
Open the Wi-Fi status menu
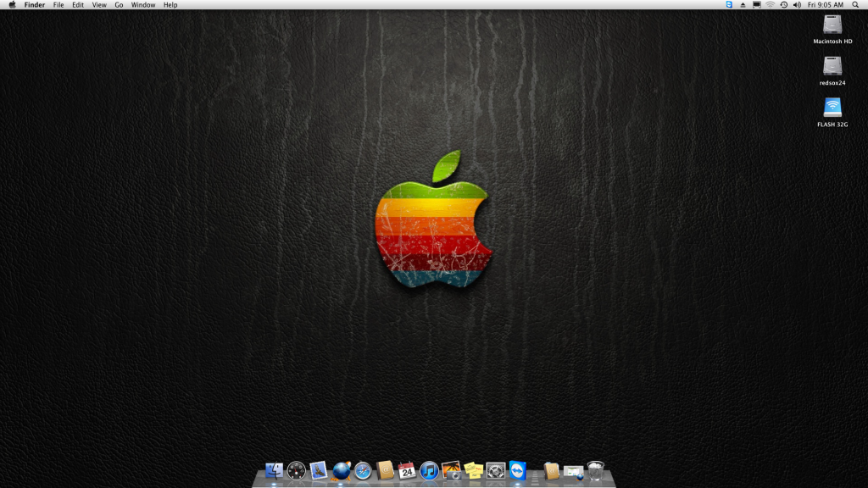pyautogui.click(x=770, y=4)
